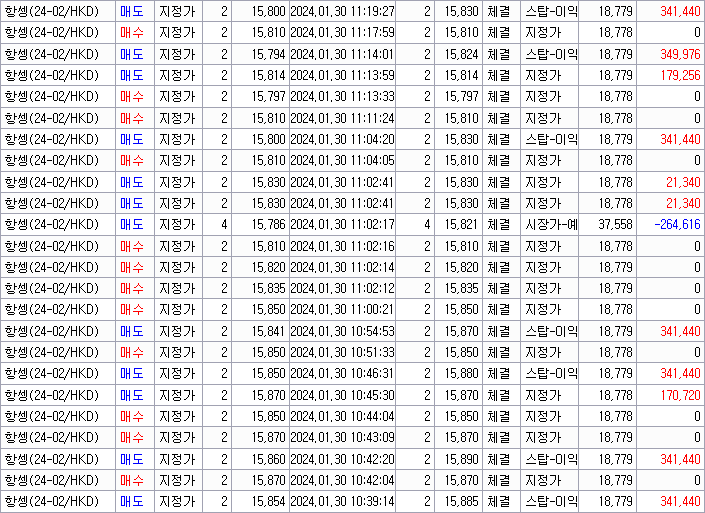Click the 시장가-예 order type cell
The height and width of the screenshot is (513, 705).
549,224
